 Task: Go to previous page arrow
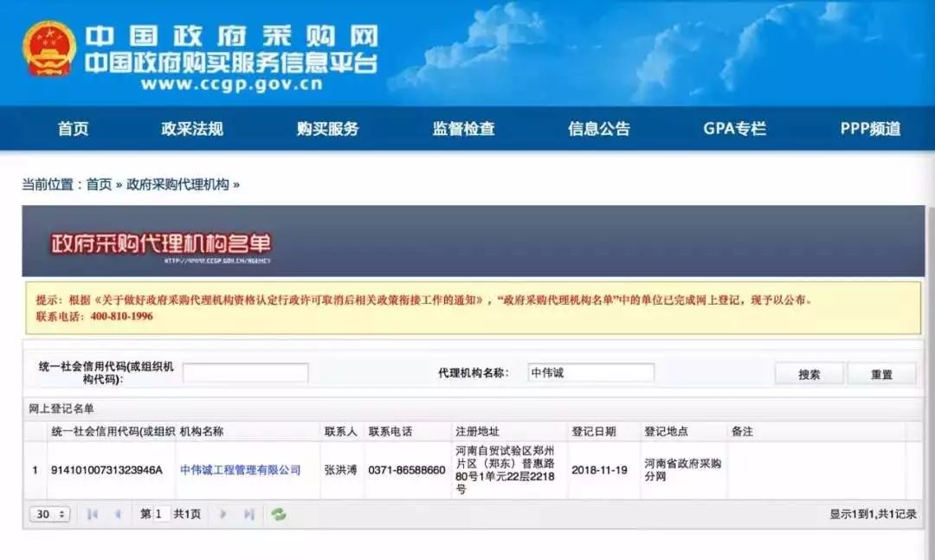click(x=118, y=514)
